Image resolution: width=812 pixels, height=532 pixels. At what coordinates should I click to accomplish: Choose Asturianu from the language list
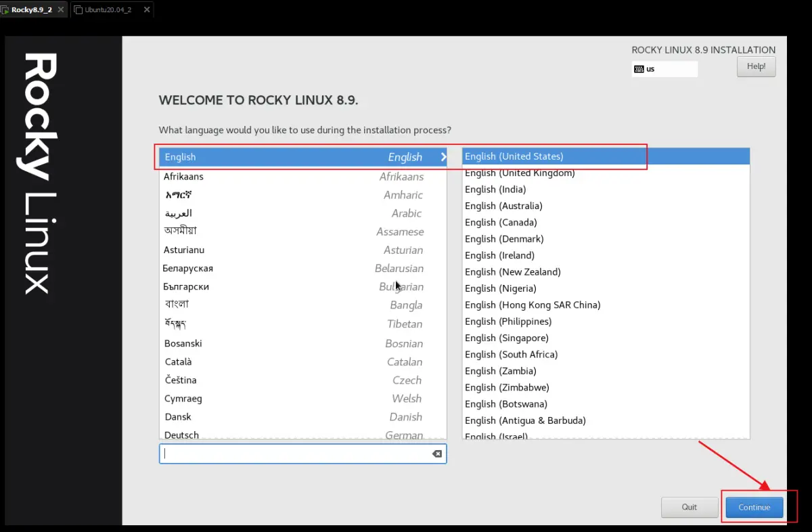coord(303,250)
